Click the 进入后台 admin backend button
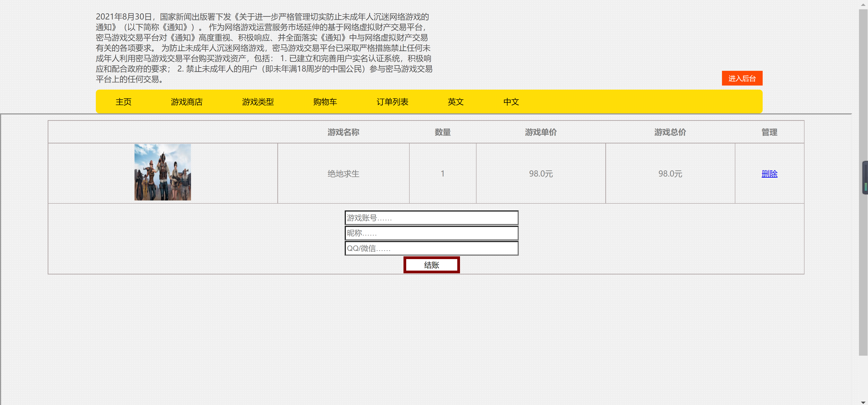Image resolution: width=868 pixels, height=405 pixels. tap(742, 78)
